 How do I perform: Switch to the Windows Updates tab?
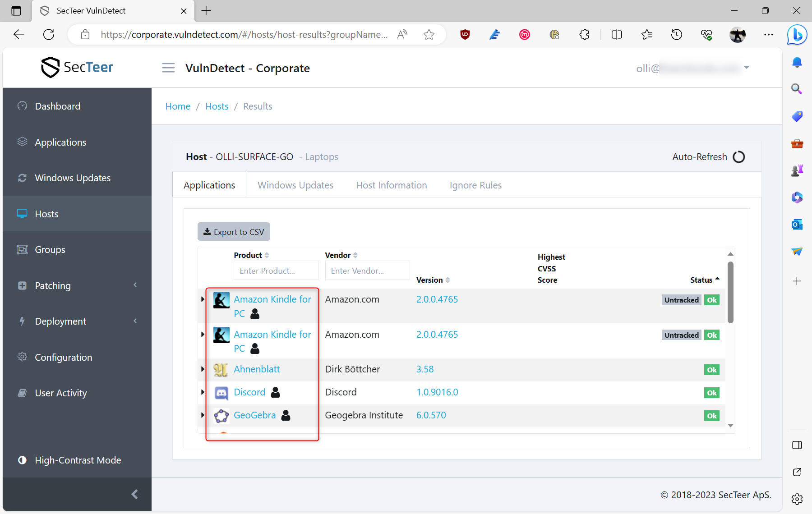[295, 185]
